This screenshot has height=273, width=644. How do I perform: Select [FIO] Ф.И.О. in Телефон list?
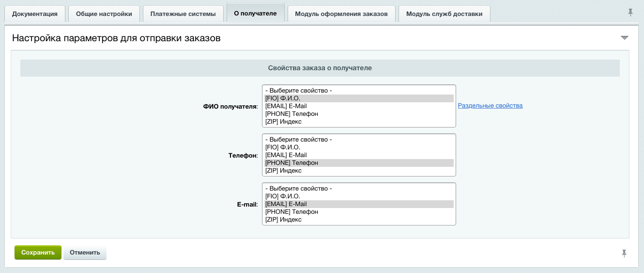[x=359, y=147]
